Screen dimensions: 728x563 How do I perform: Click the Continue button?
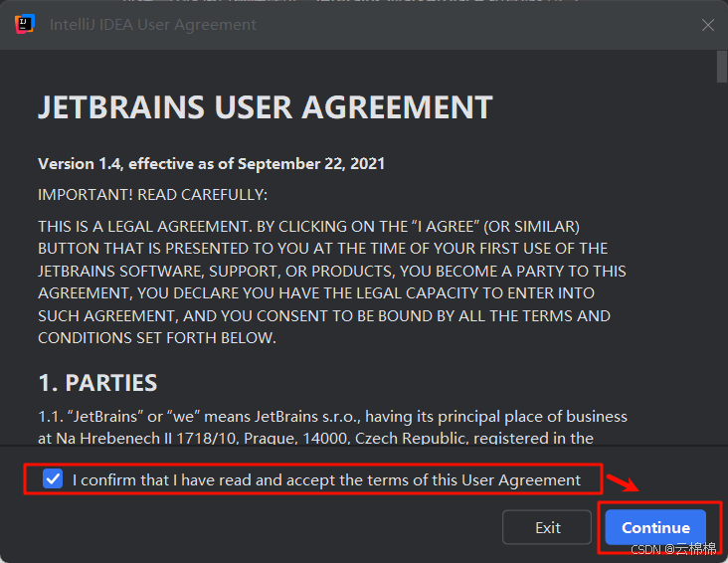(655, 528)
